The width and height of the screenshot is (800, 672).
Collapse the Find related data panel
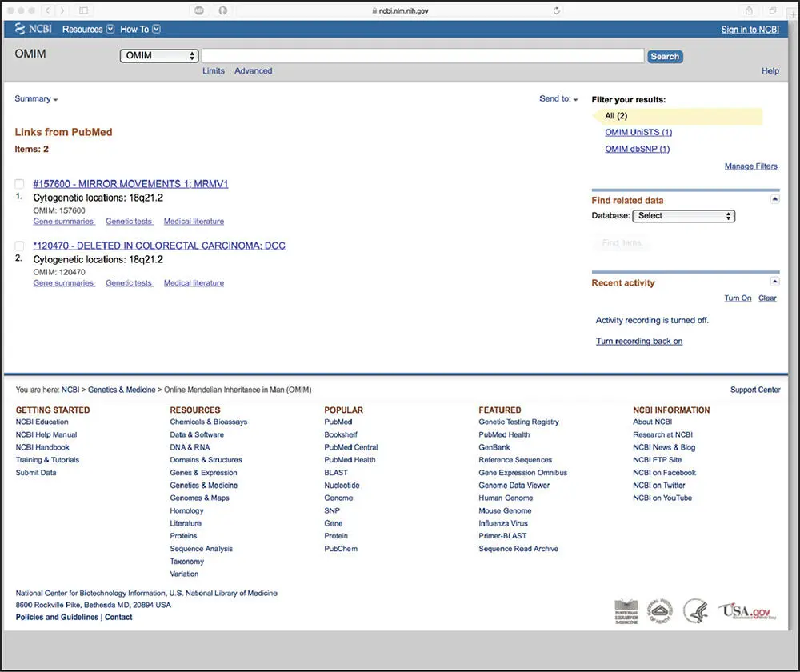pos(774,199)
